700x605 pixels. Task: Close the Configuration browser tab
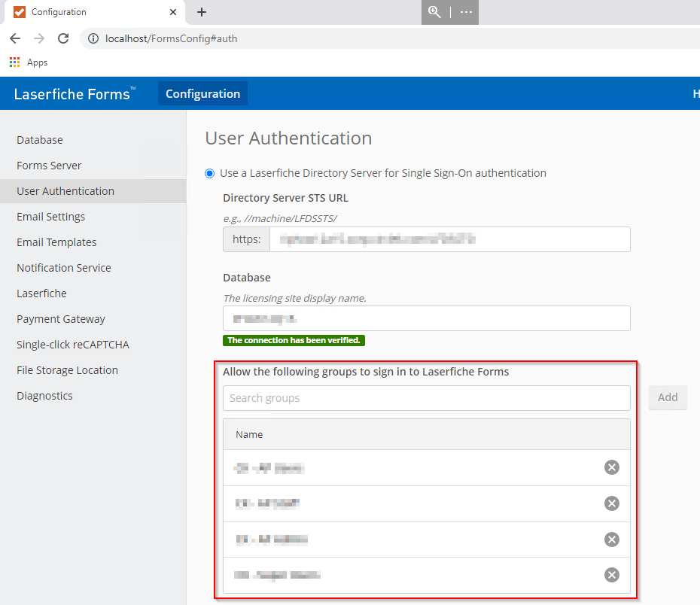coord(173,12)
